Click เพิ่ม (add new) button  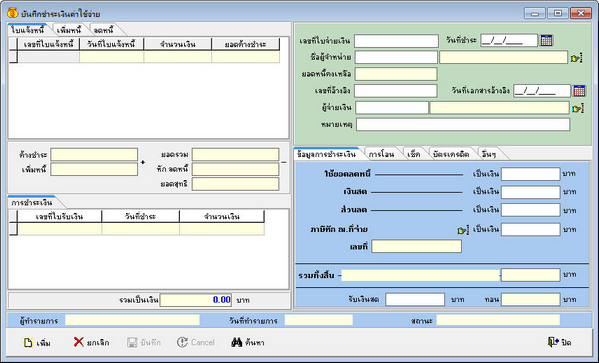pyautogui.click(x=37, y=342)
